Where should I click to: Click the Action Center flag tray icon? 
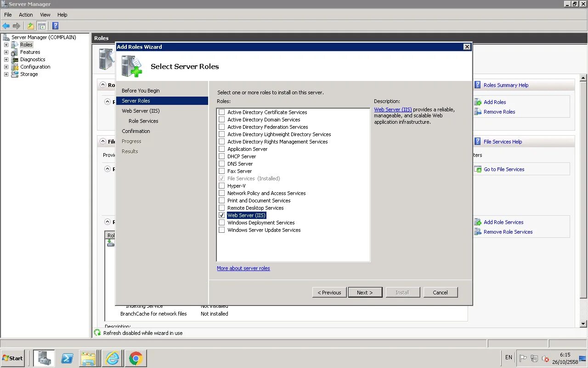click(523, 358)
